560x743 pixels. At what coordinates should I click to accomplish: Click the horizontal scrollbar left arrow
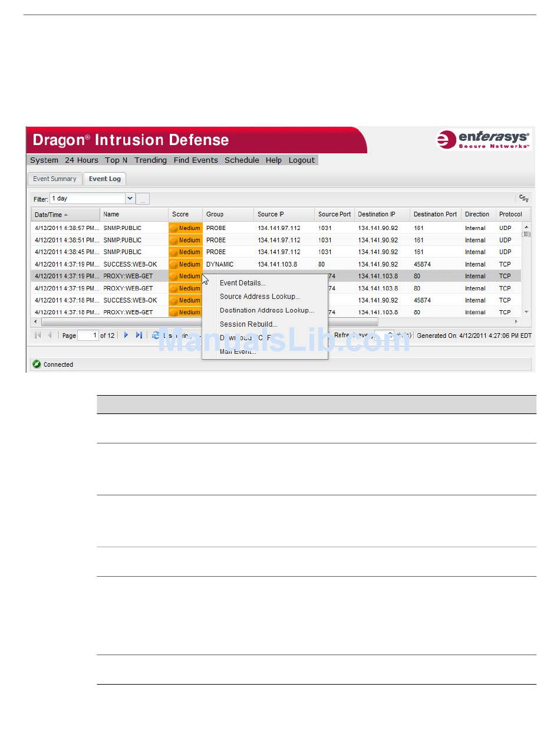(36, 322)
